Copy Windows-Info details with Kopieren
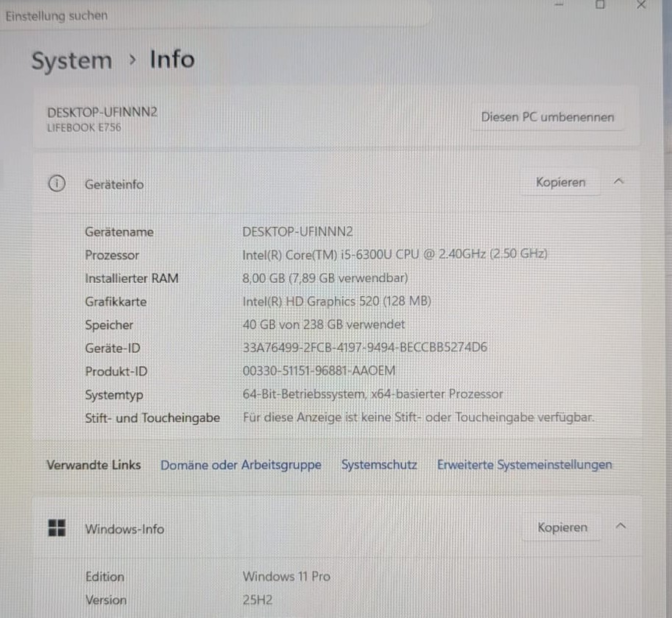This screenshot has height=618, width=672. pos(562,527)
